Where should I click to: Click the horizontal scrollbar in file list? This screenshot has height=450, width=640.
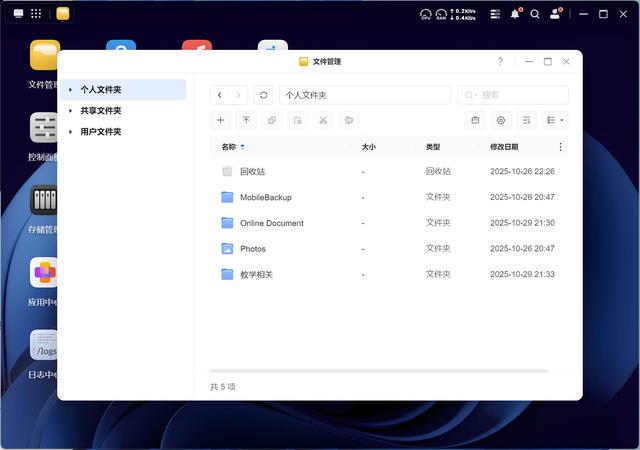tap(379, 371)
